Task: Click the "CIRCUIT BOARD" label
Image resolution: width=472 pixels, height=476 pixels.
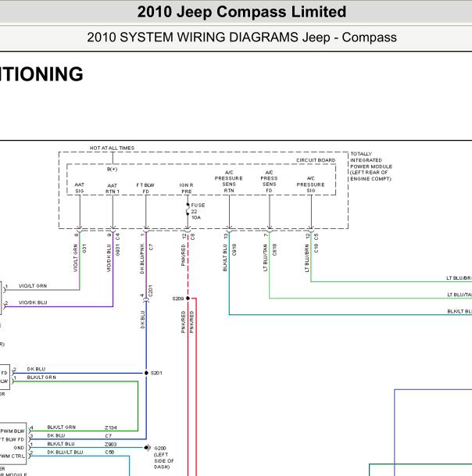Action: (x=316, y=160)
